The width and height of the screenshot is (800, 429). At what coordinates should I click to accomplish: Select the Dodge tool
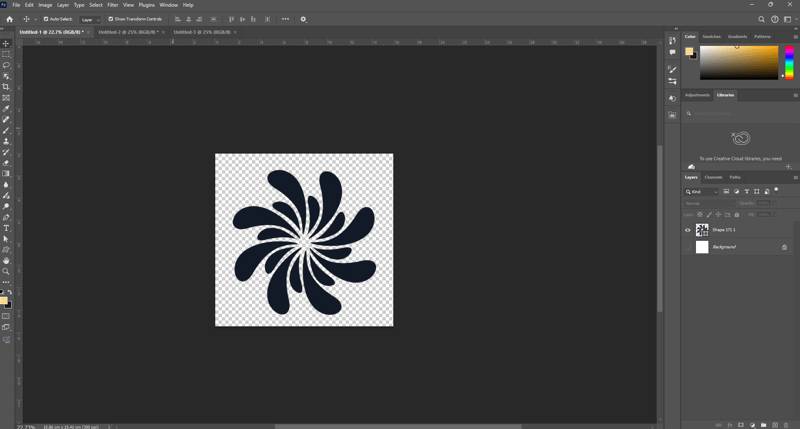click(x=6, y=207)
